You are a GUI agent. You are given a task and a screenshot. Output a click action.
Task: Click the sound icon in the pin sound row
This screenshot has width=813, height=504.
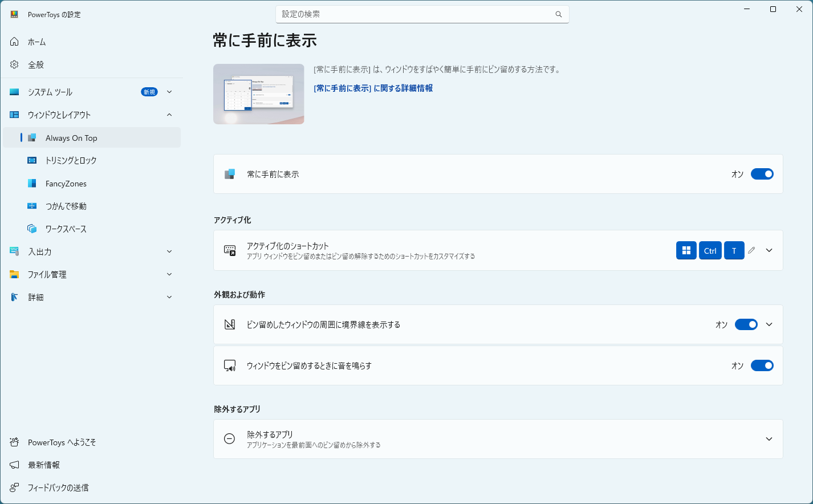pyautogui.click(x=230, y=365)
